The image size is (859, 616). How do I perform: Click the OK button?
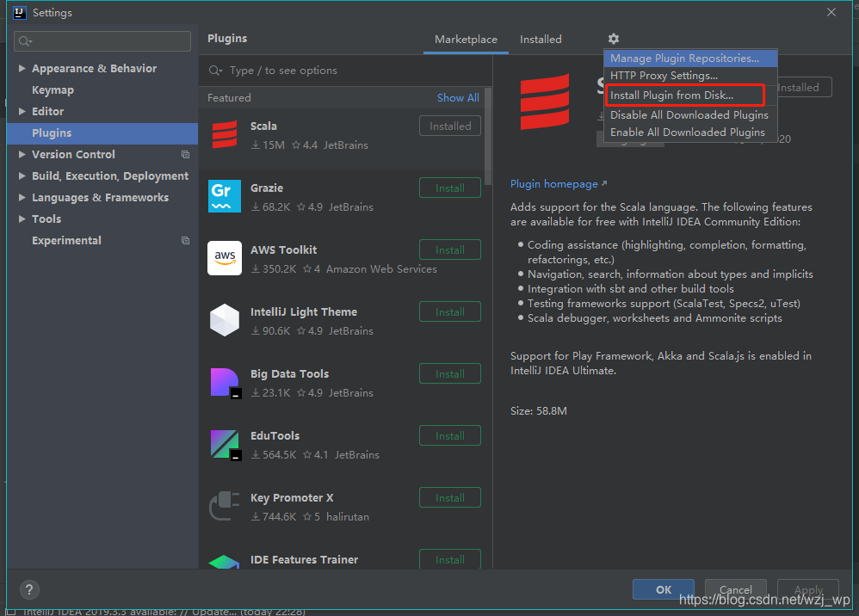[664, 589]
